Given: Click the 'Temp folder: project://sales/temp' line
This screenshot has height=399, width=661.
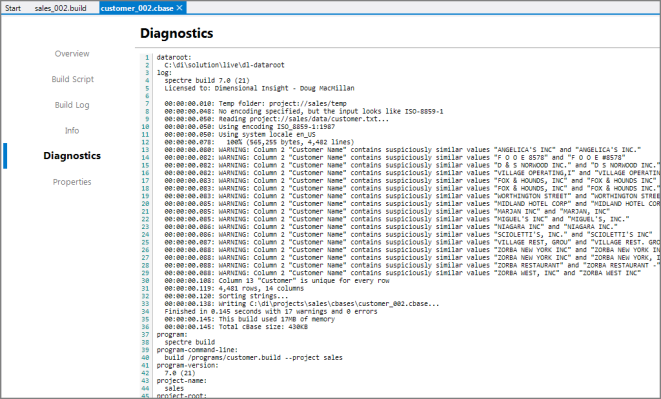Looking at the screenshot, I should [x=255, y=103].
